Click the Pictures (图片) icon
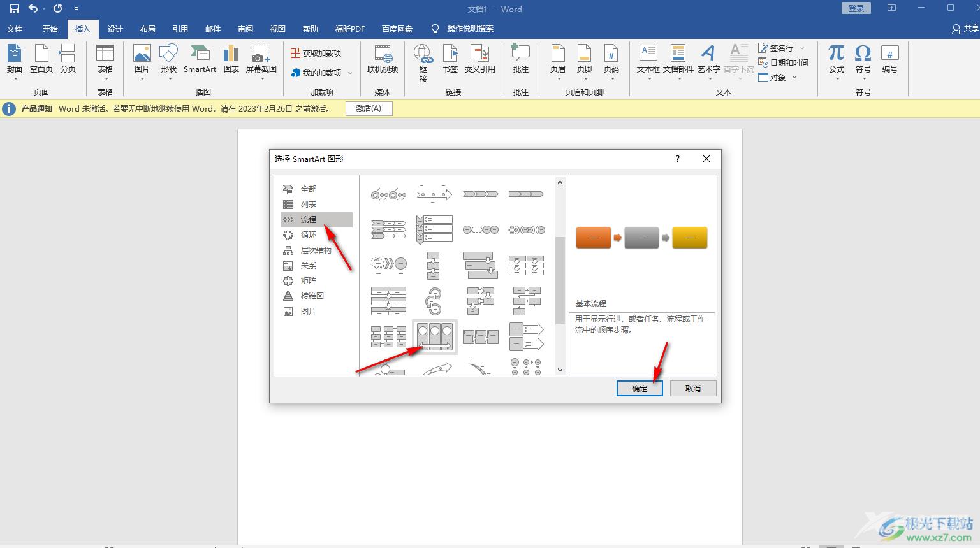The width and height of the screenshot is (980, 548). pyautogui.click(x=142, y=62)
